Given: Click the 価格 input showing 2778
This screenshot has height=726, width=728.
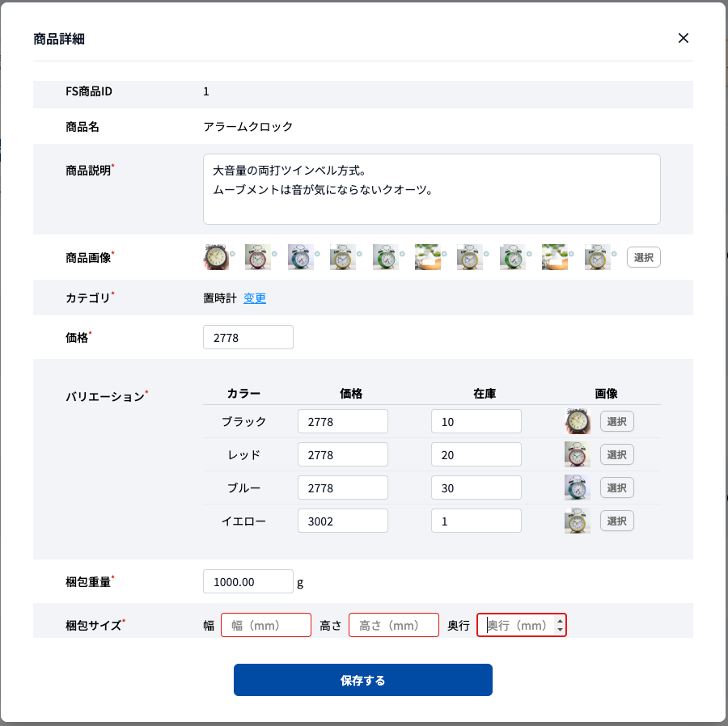Looking at the screenshot, I should coord(248,337).
